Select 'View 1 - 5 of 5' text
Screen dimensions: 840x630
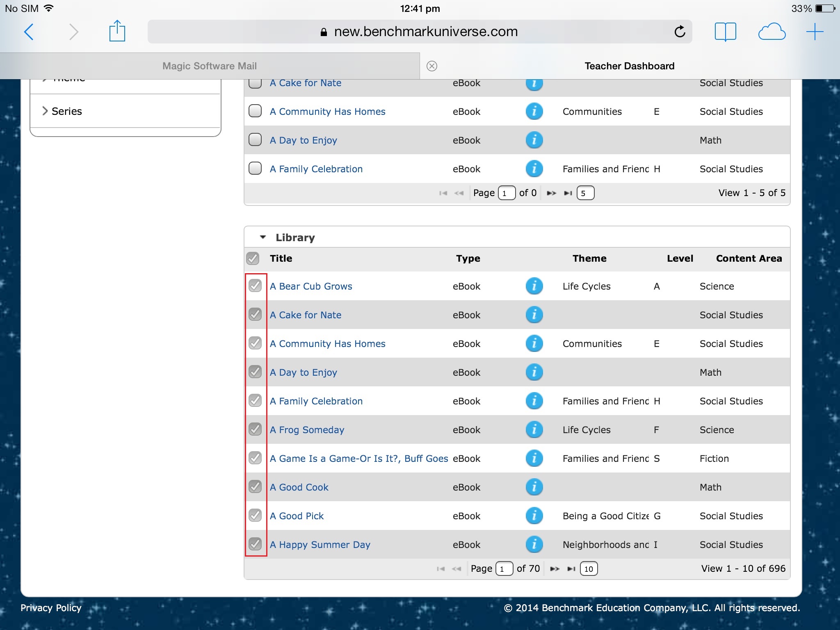click(752, 193)
